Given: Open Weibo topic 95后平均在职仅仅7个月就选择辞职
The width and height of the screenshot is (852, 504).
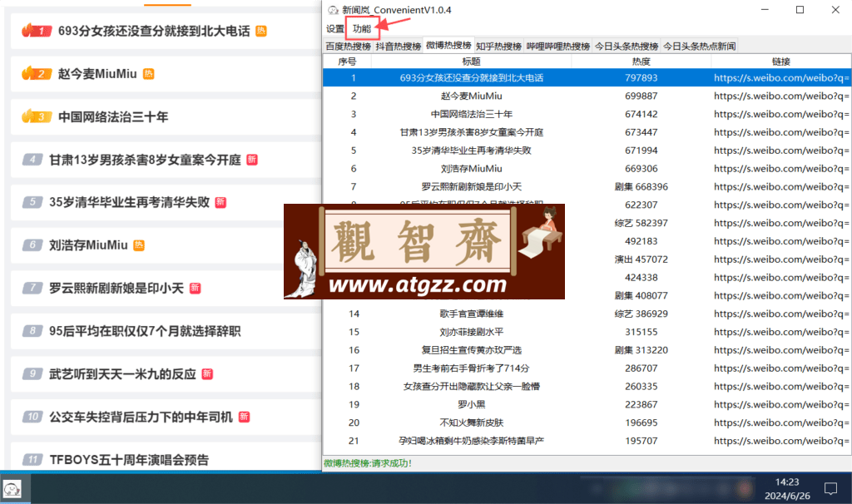Looking at the screenshot, I should click(145, 331).
